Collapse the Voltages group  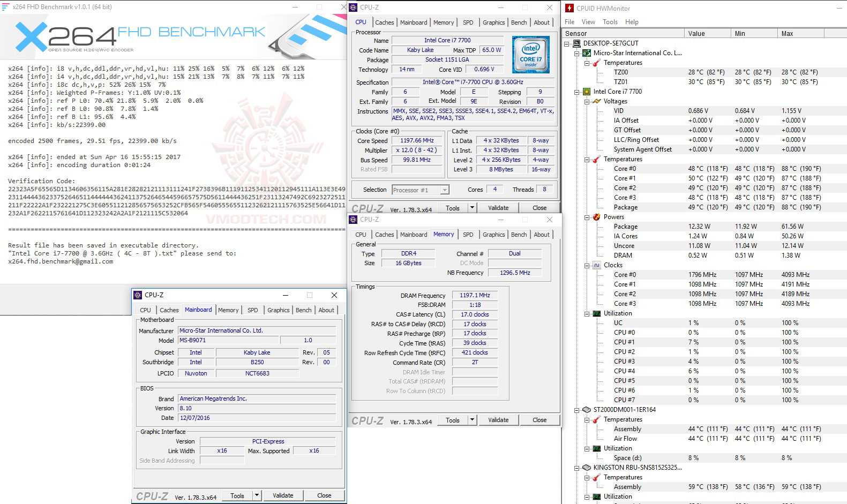587,101
